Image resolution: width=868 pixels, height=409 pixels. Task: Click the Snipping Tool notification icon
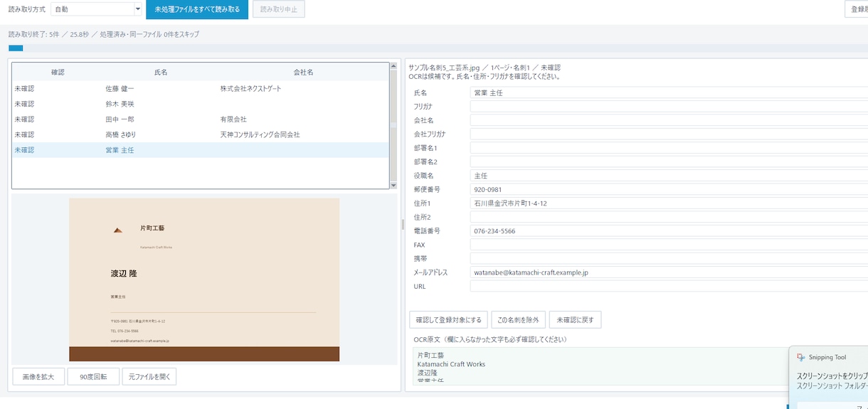click(800, 357)
